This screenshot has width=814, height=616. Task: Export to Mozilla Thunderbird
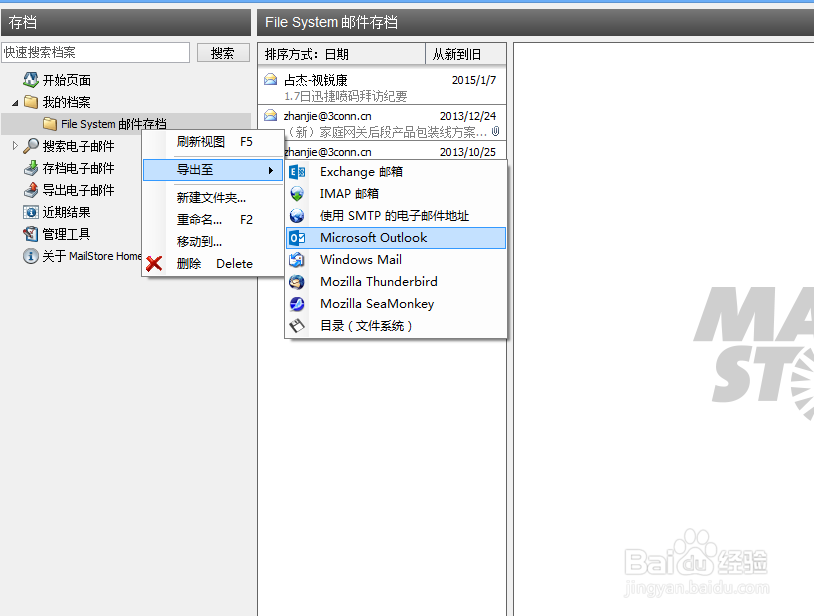coord(396,282)
